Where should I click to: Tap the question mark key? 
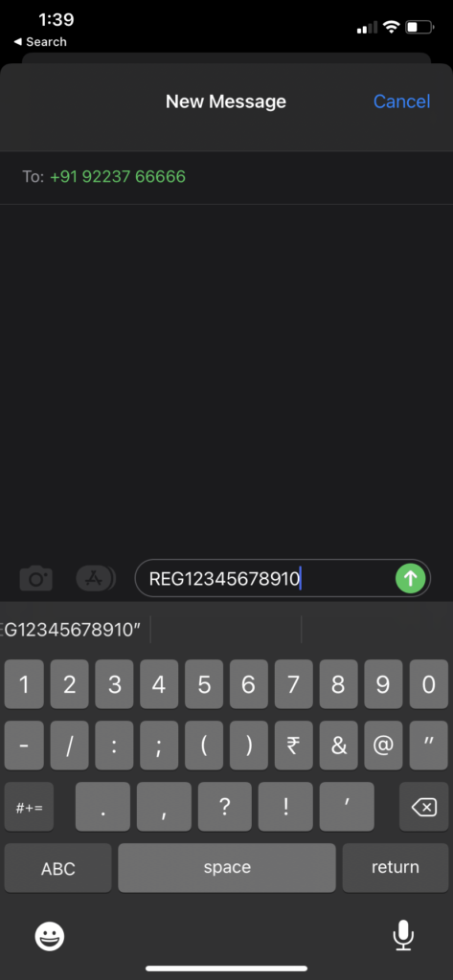(225, 807)
